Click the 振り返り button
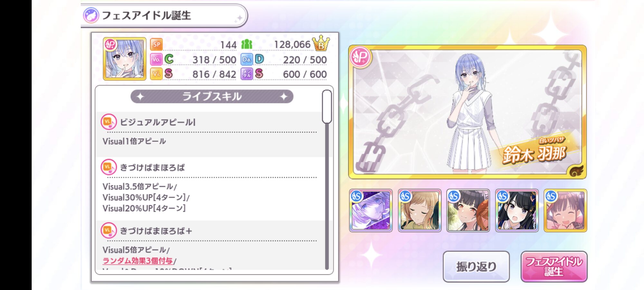 (x=476, y=267)
